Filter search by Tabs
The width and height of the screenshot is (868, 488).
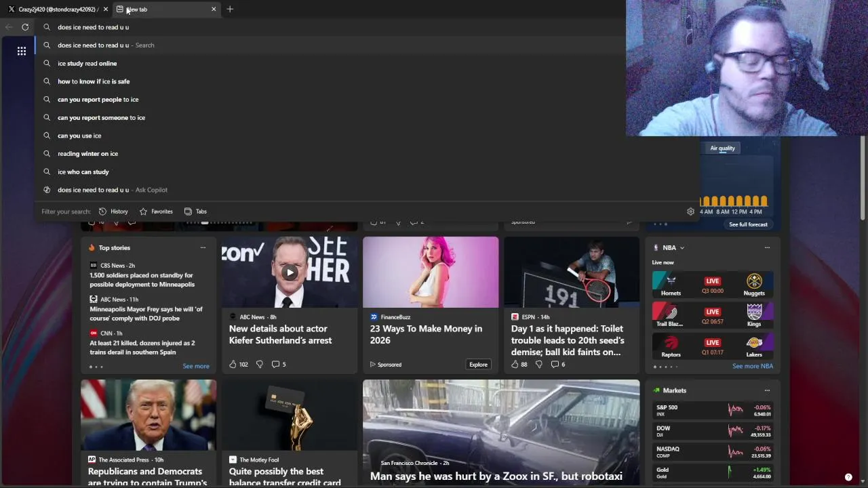[195, 211]
